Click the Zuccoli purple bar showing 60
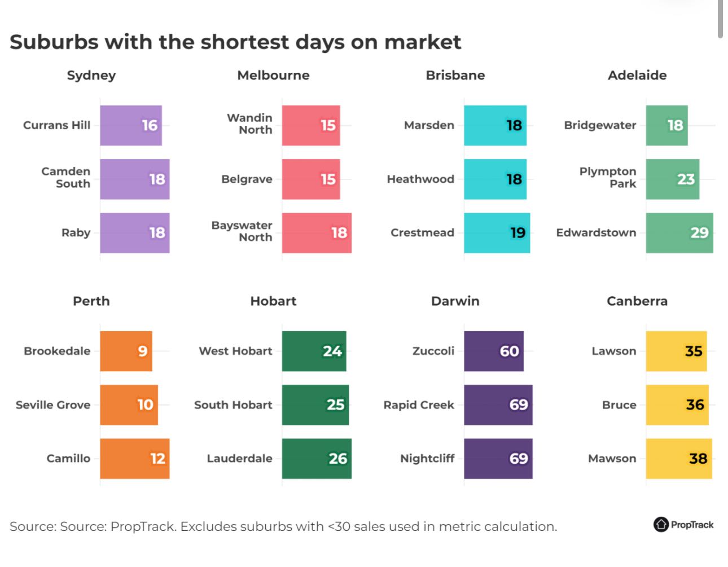 (x=493, y=351)
